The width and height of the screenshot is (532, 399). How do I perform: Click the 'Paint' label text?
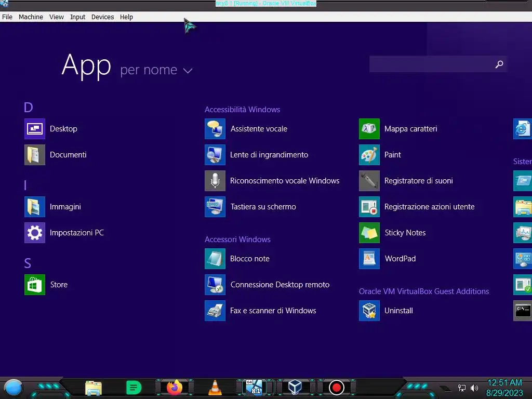[x=393, y=155]
